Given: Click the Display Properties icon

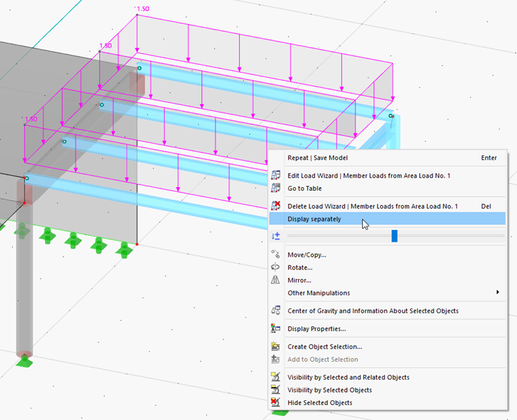Looking at the screenshot, I should tap(276, 328).
